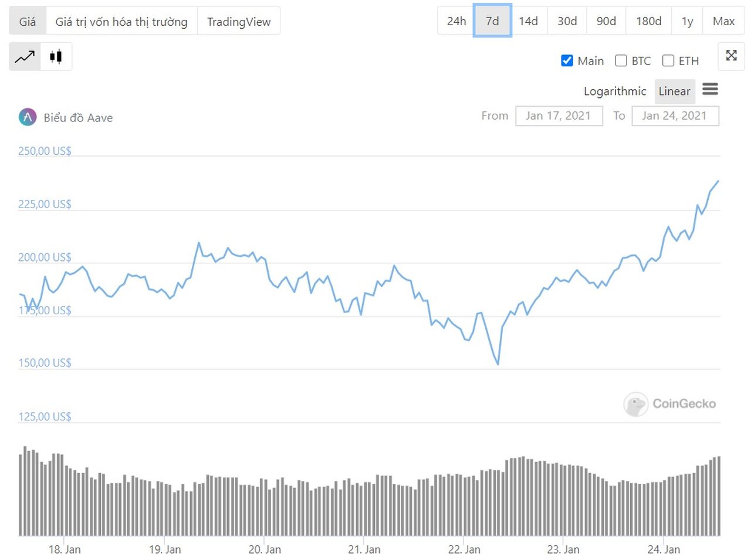Click the Biểu đồ Aave chart title
The height and width of the screenshot is (560, 751).
(x=78, y=117)
